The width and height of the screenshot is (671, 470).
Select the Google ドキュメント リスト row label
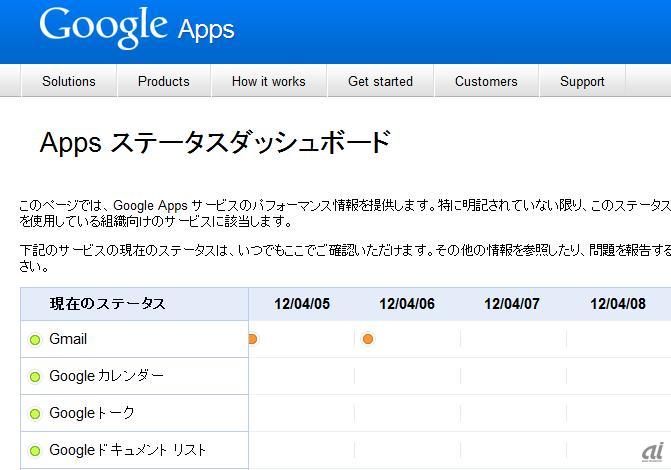coord(128,450)
